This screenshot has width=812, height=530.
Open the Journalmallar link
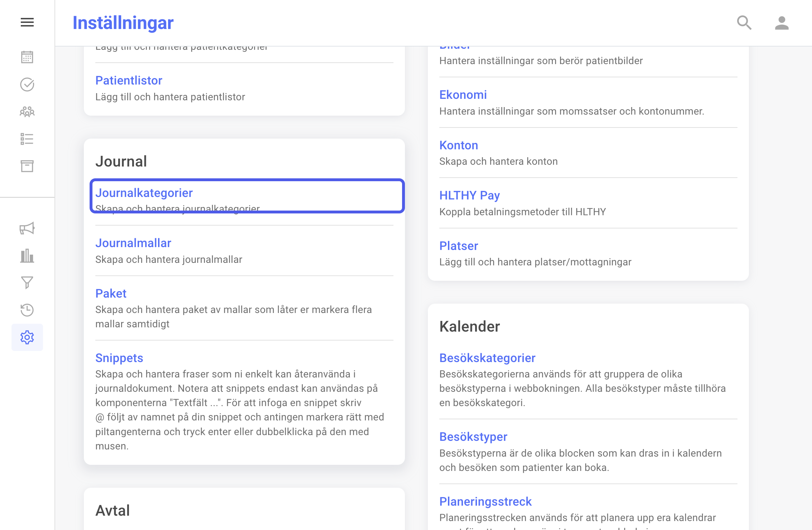(133, 243)
